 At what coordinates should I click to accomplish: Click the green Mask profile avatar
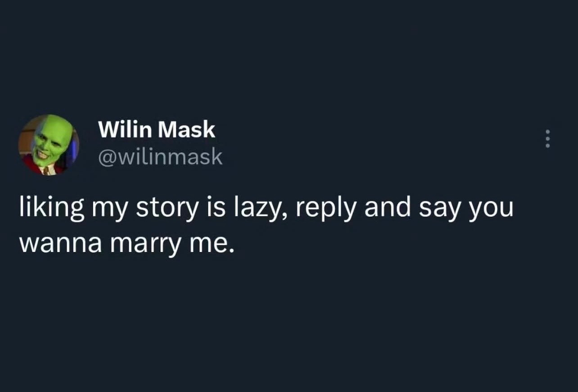point(49,145)
